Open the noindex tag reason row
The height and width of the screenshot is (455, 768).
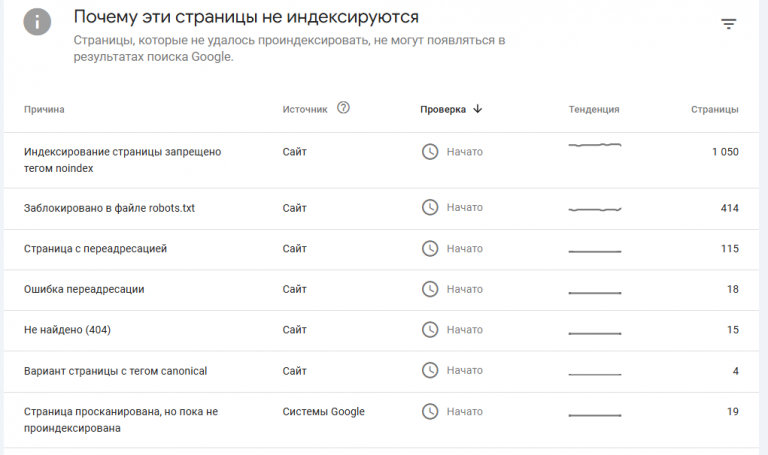[122, 160]
